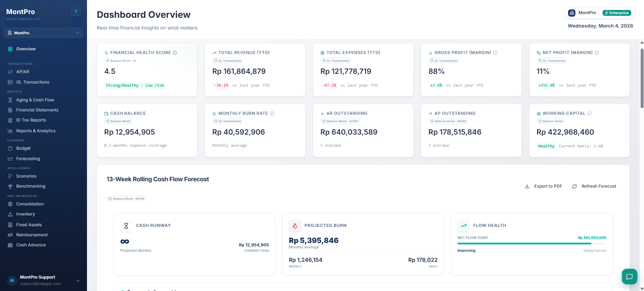Click Balance Sheet - AP/AR tag under AR Outstanding
The image size is (644, 291).
click(x=340, y=121)
